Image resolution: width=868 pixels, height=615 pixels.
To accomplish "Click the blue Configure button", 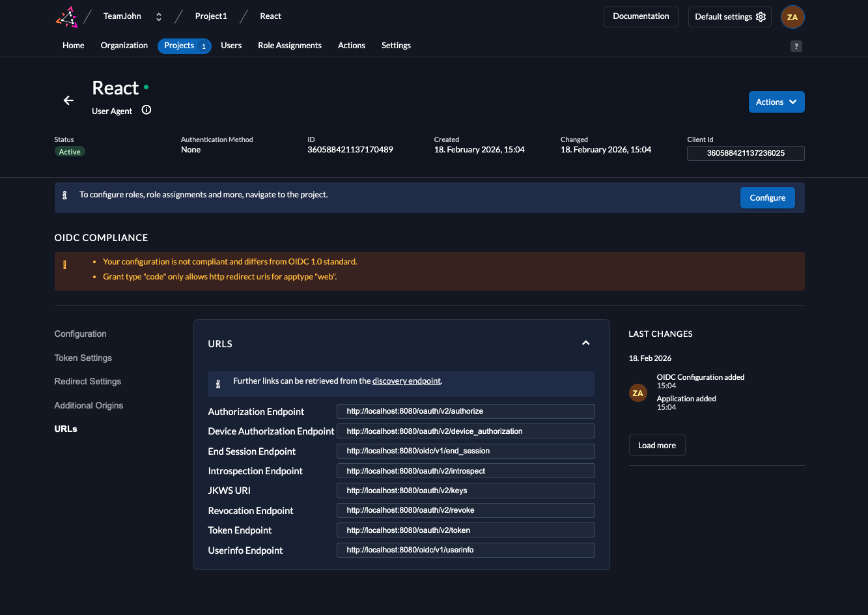I will [767, 198].
